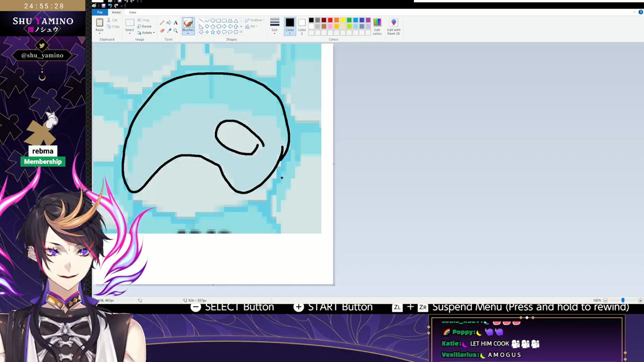Set Color 1 as active color
Screen dimensions: 644x362
pos(289,26)
